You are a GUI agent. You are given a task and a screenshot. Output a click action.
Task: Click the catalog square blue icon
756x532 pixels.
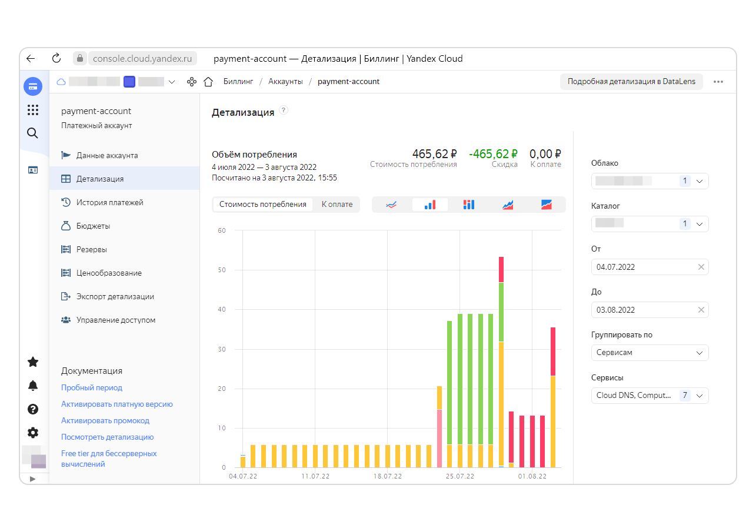[x=129, y=82]
